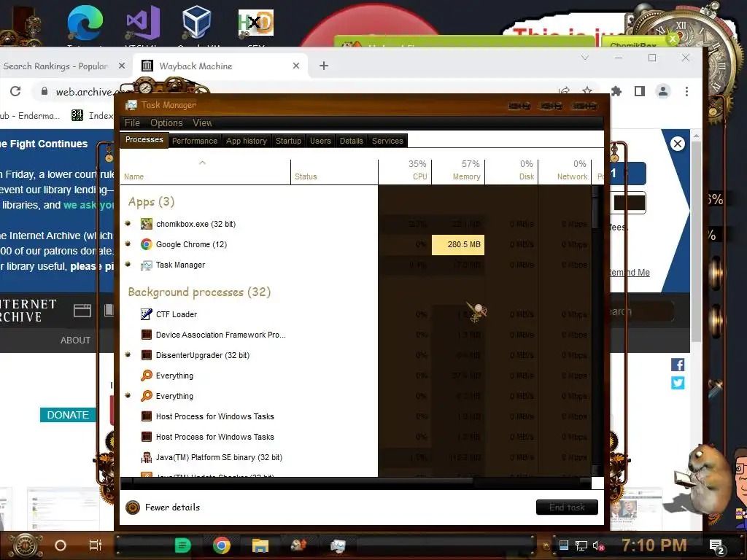747x560 pixels.
Task: Click the muted volume tray icon
Action: 598,545
